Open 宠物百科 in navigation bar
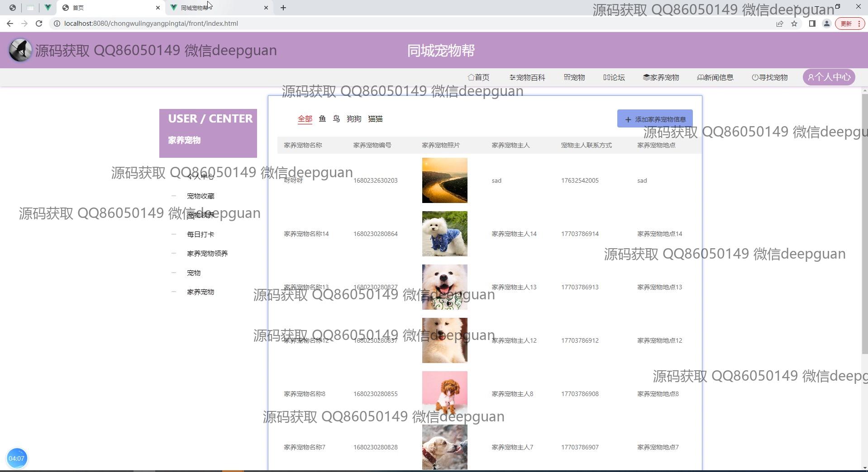The width and height of the screenshot is (868, 472). click(527, 77)
